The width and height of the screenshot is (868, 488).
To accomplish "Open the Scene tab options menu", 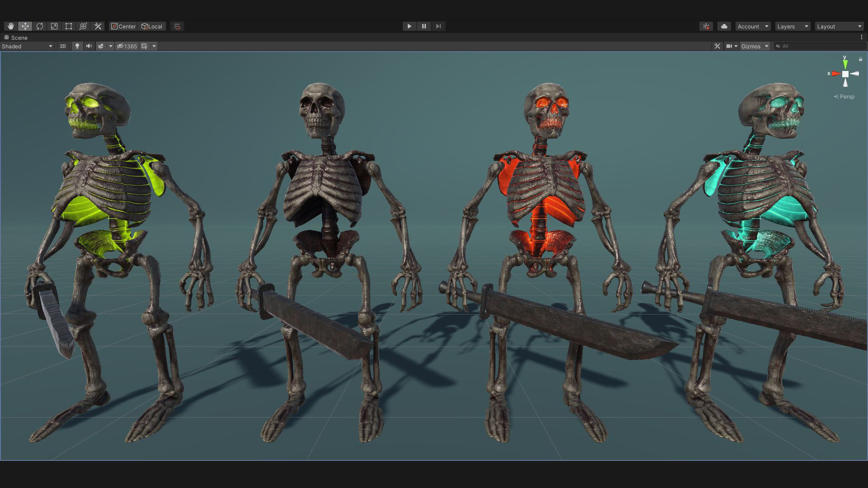I will [x=861, y=38].
